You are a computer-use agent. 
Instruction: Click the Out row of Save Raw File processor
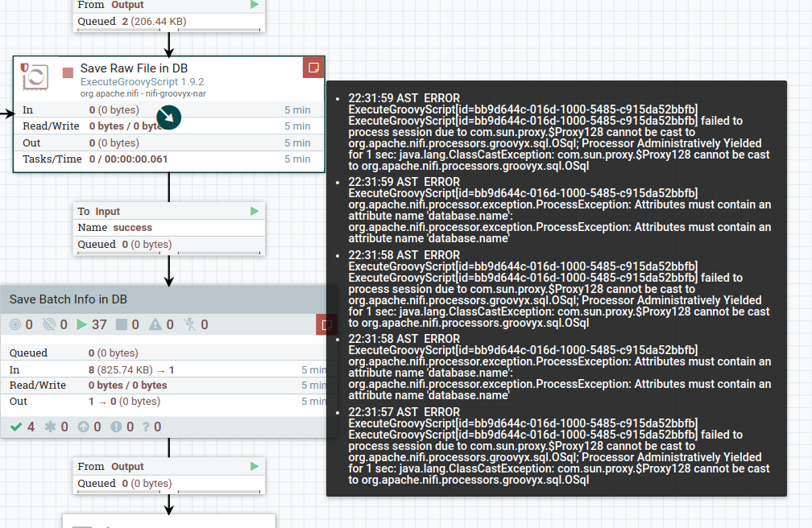click(x=169, y=143)
